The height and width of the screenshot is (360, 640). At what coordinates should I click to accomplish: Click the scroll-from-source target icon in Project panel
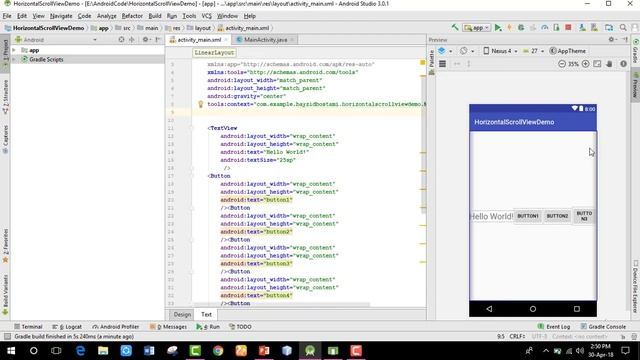[121, 40]
